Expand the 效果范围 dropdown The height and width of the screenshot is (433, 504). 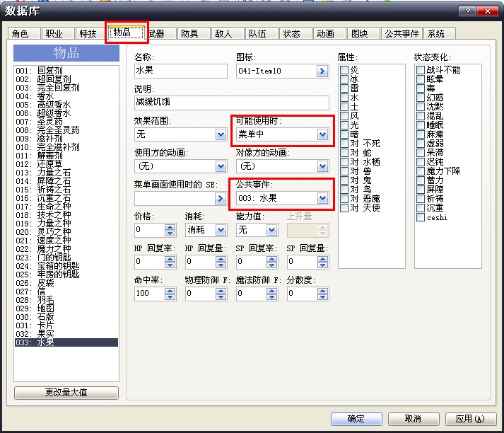(221, 134)
